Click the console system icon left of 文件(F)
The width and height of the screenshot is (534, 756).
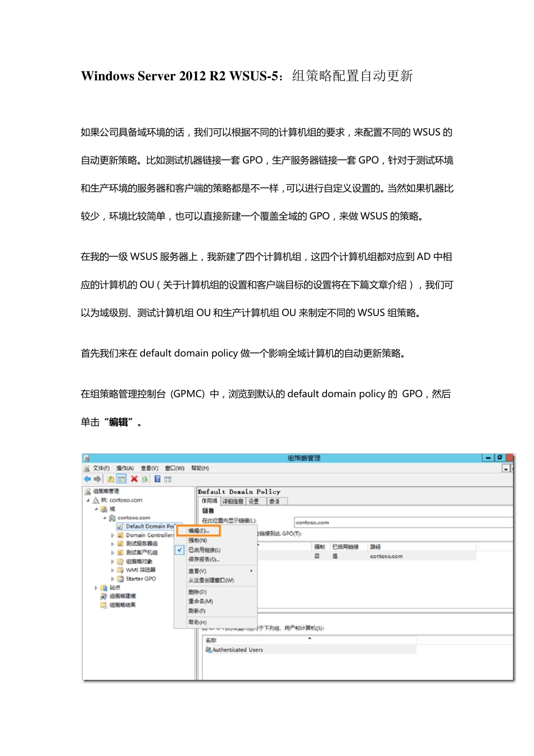click(87, 468)
